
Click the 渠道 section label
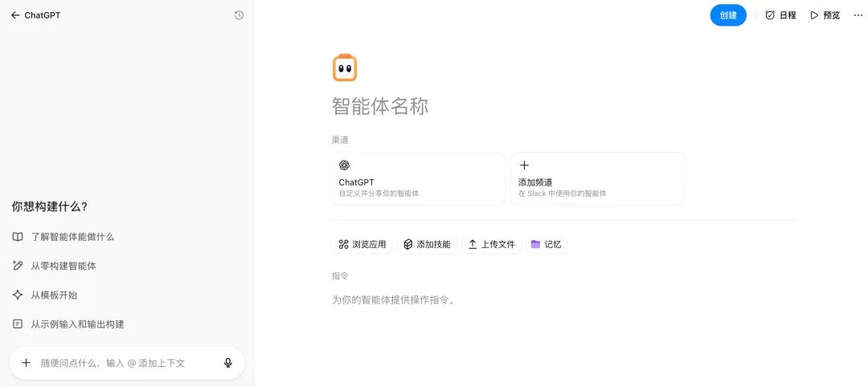tap(341, 140)
